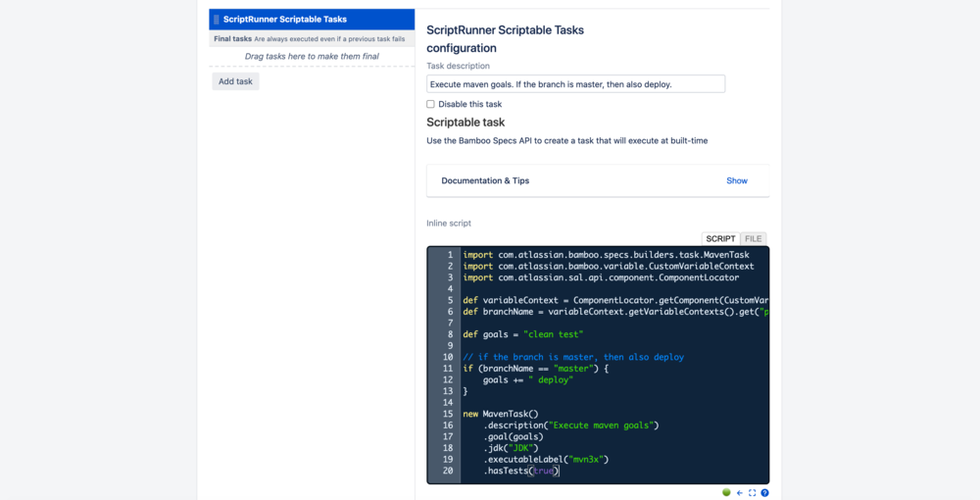Click the comment line about master branch
This screenshot has width=980, height=500.
pyautogui.click(x=573, y=358)
